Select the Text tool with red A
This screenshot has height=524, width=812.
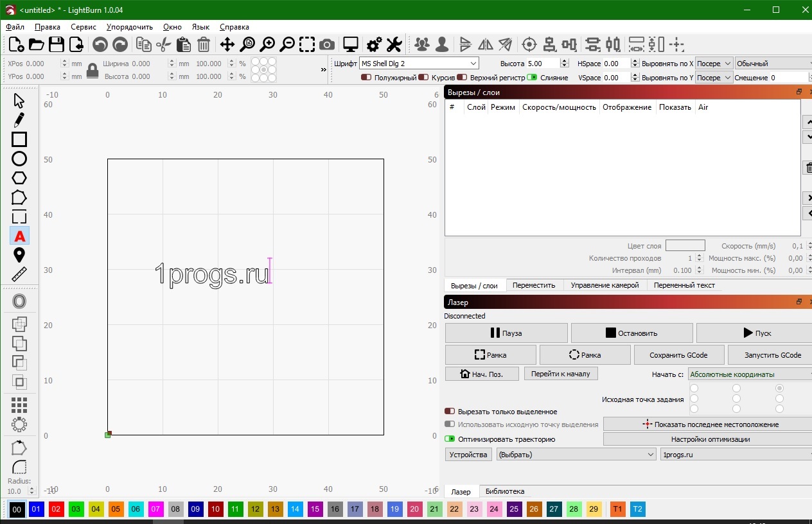[x=19, y=236]
